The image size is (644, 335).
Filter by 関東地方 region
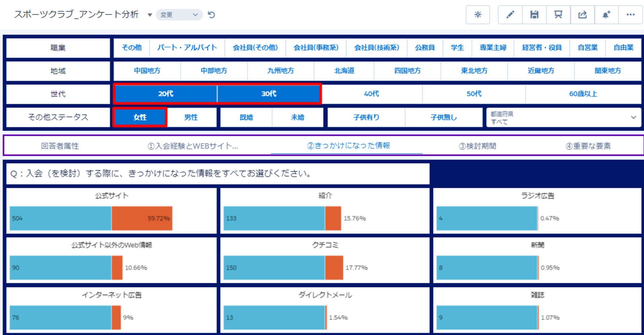(x=608, y=71)
